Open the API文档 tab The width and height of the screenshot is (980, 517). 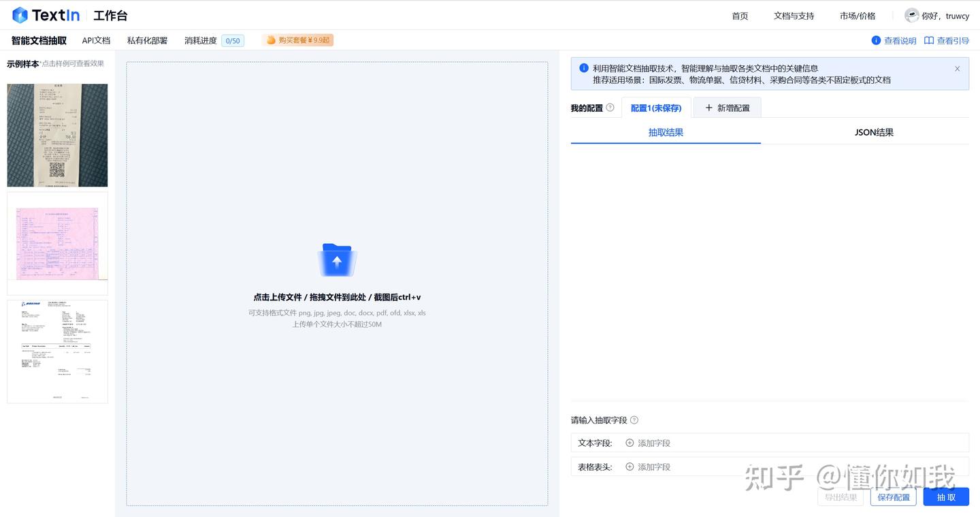pos(96,40)
